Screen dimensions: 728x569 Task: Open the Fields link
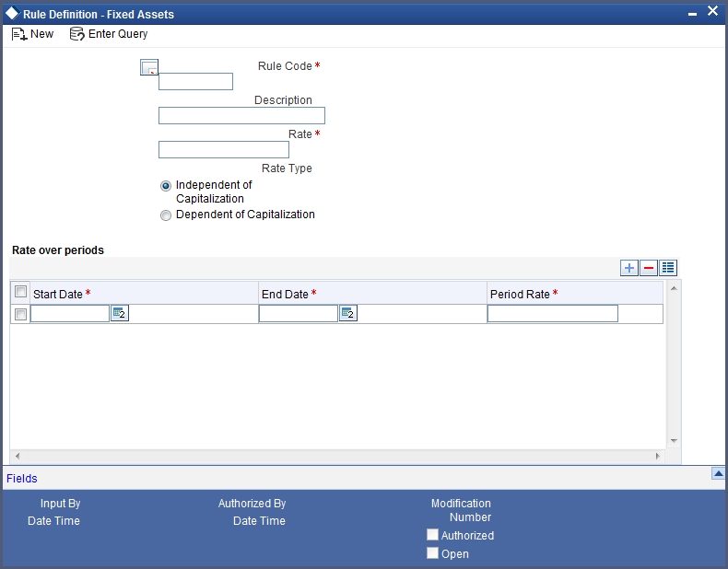[x=22, y=479]
